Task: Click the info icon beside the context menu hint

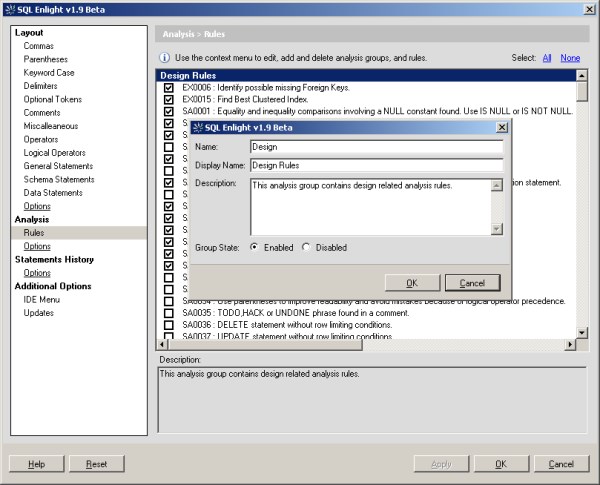Action: tap(165, 58)
